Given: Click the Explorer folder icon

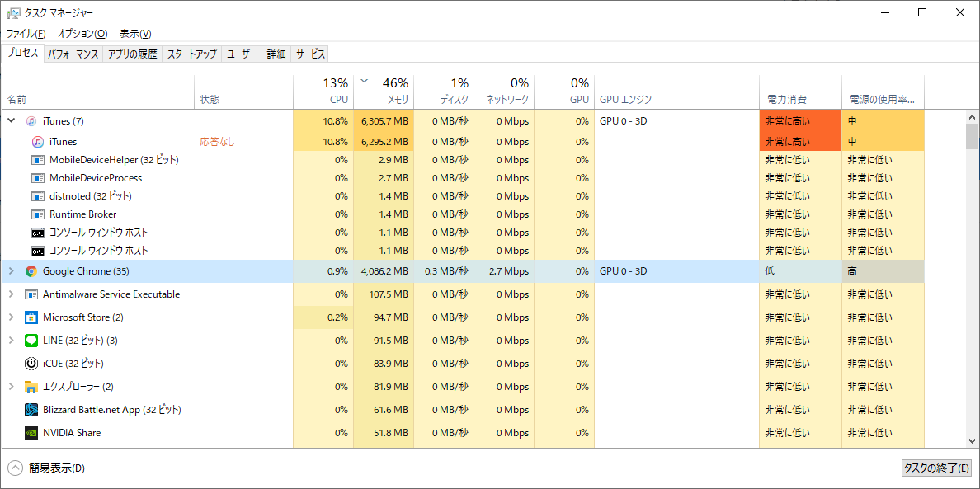Looking at the screenshot, I should tap(31, 387).
